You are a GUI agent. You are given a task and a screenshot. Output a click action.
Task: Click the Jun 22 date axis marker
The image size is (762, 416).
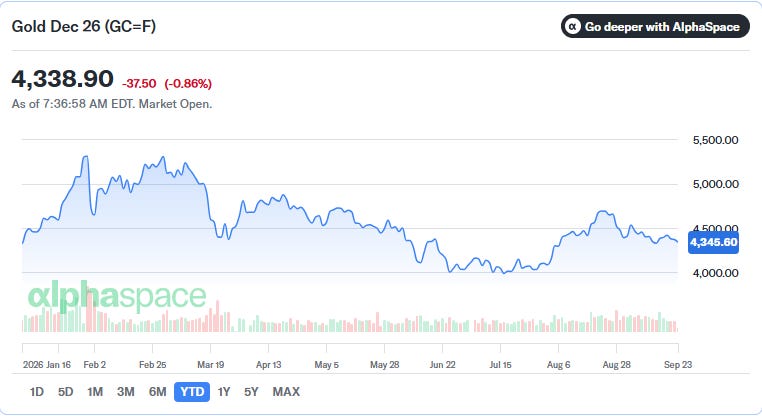point(442,364)
